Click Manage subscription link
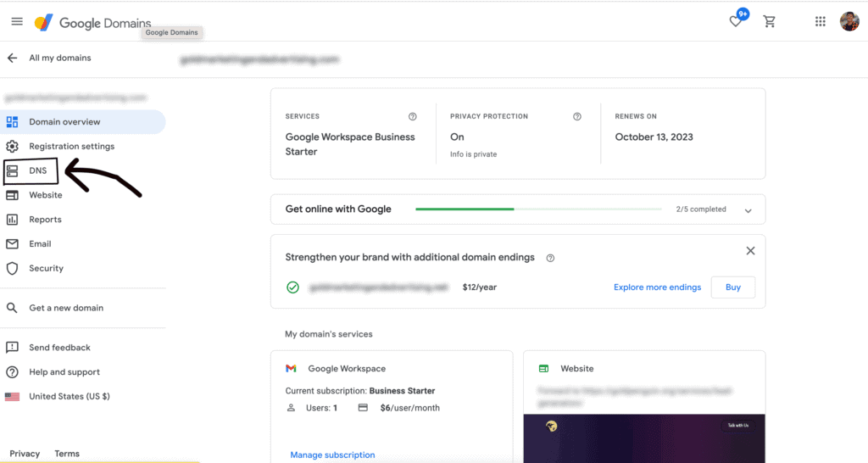Screen dimensions: 868x463 (x=332, y=455)
